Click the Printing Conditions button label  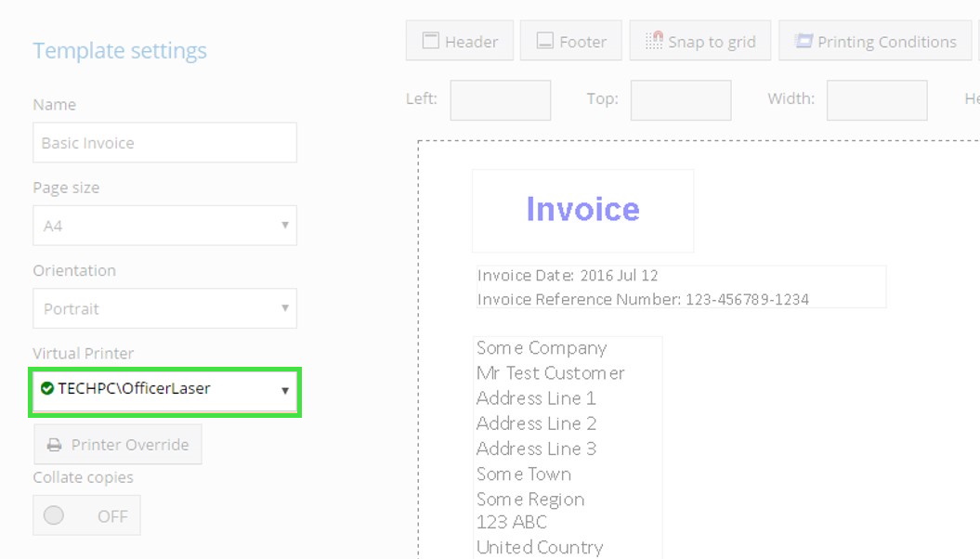pyautogui.click(x=886, y=42)
